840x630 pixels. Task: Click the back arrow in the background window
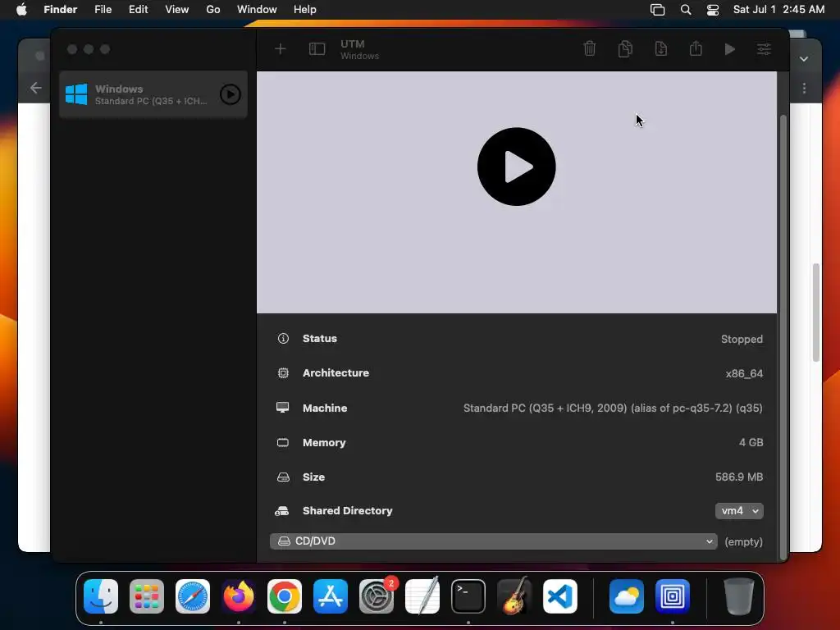(36, 88)
